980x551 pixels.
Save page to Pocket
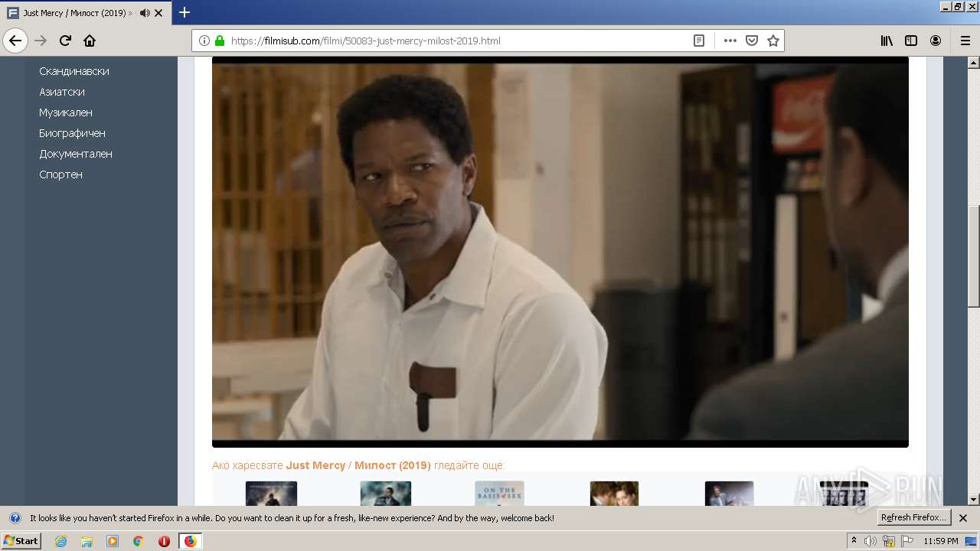click(752, 41)
